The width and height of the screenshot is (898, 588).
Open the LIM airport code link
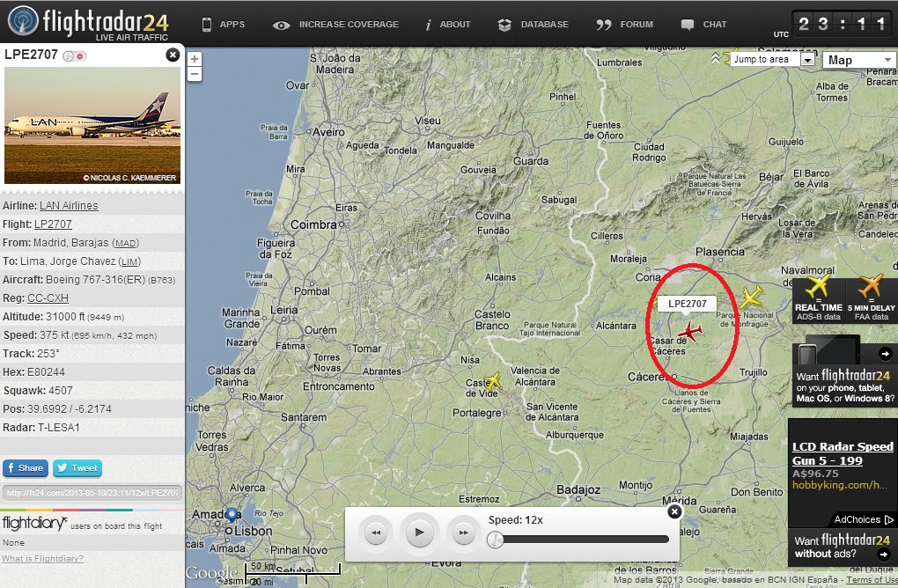(x=129, y=261)
